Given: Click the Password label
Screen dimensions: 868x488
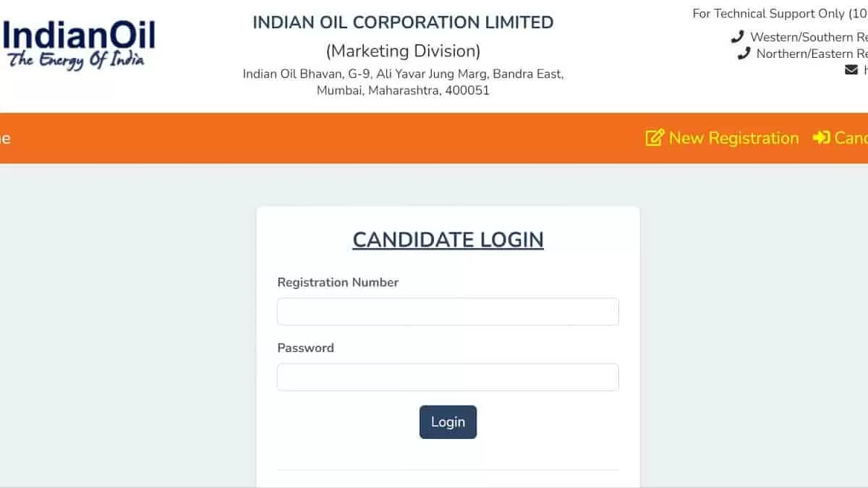Looking at the screenshot, I should [305, 348].
